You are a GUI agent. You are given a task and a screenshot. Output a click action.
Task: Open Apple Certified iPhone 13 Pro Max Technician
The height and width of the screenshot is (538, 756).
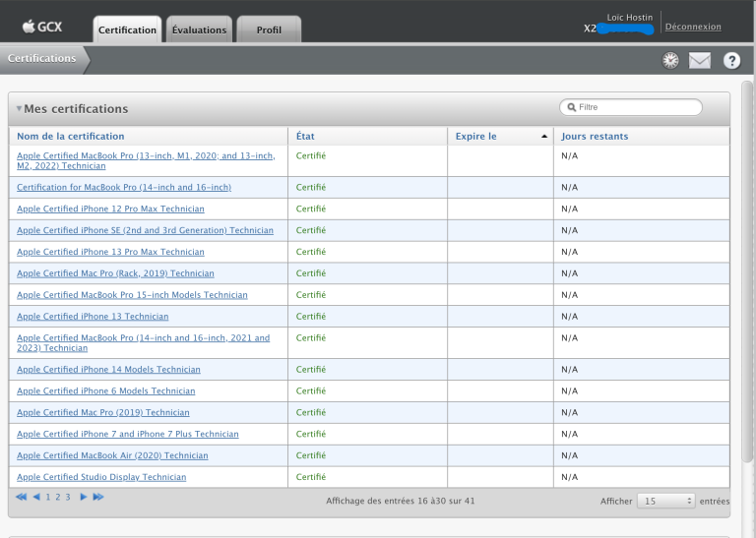pos(110,252)
